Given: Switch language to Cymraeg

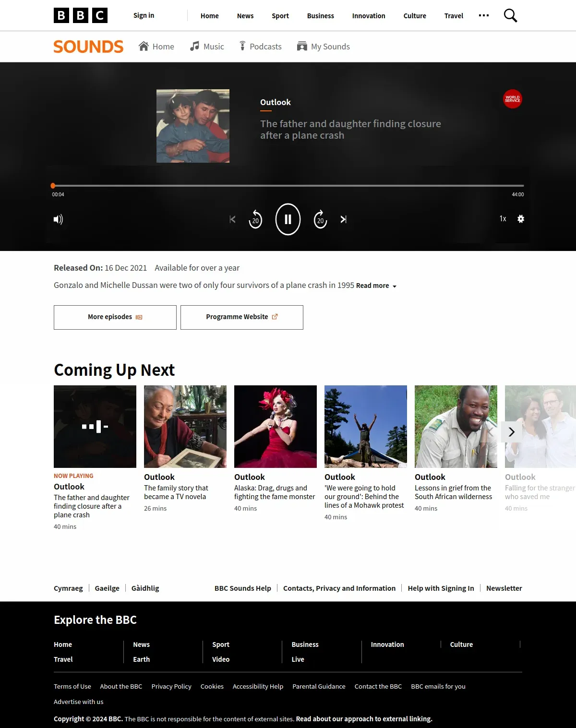Looking at the screenshot, I should [x=68, y=588].
